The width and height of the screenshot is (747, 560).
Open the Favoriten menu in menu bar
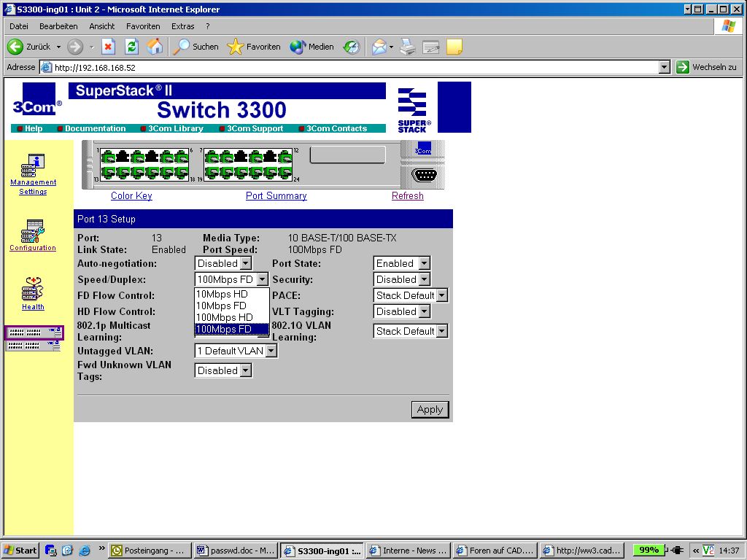point(143,26)
